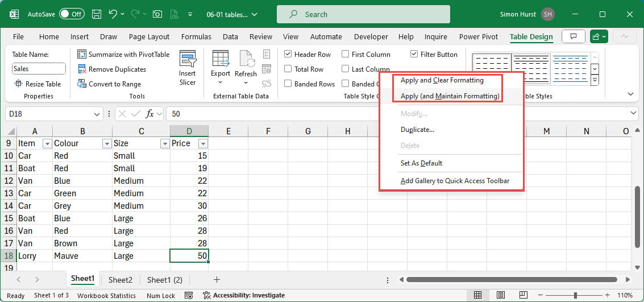
Task: Click the Resize Table tool
Action: 38,84
